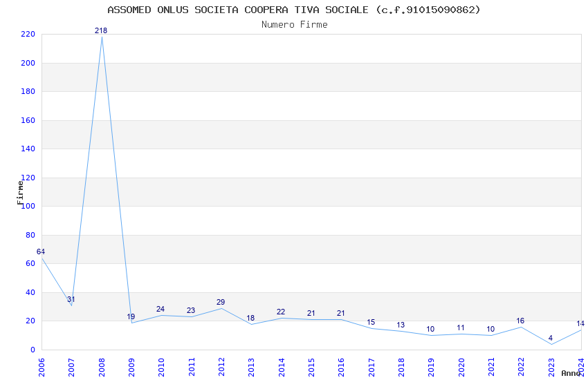The image size is (588, 380).
Task: Click the 220 tick label on the y-axis
Action: point(28,34)
